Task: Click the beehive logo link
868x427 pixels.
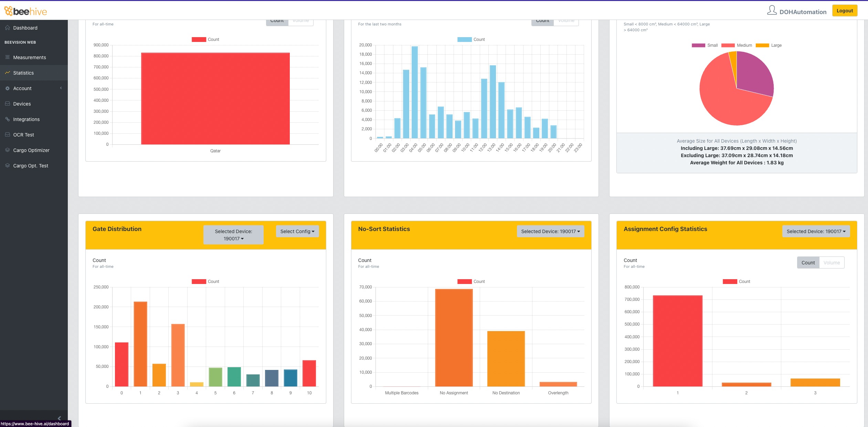Action: click(x=25, y=11)
